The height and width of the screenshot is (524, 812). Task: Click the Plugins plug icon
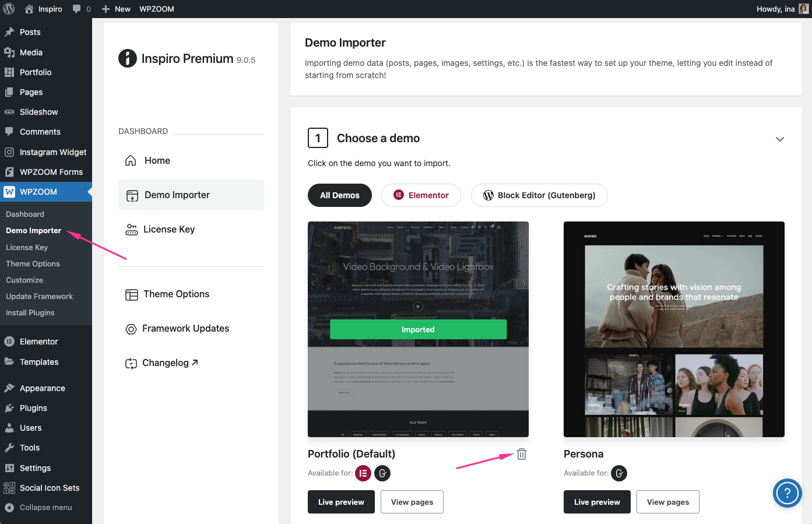click(x=9, y=408)
